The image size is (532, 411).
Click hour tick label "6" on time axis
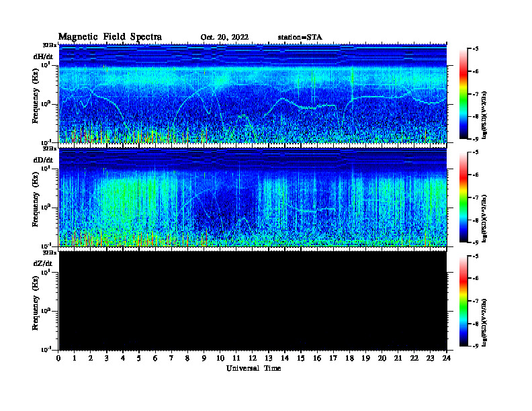point(155,359)
